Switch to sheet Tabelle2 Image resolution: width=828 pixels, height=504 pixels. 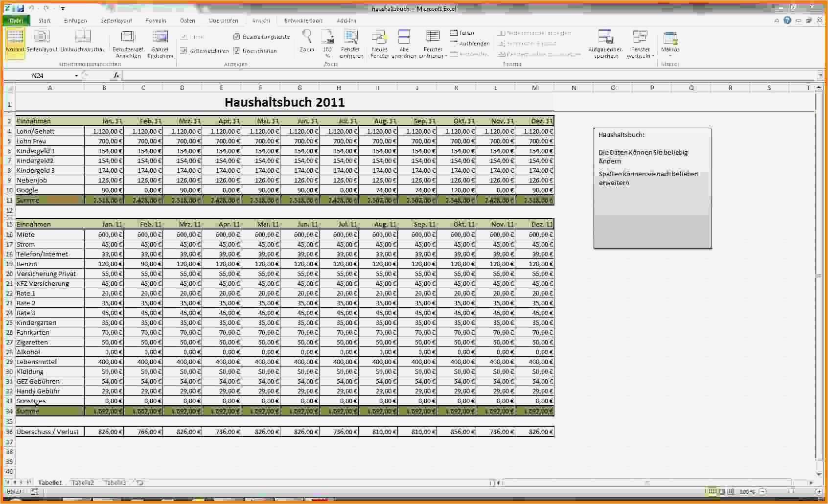click(x=83, y=483)
